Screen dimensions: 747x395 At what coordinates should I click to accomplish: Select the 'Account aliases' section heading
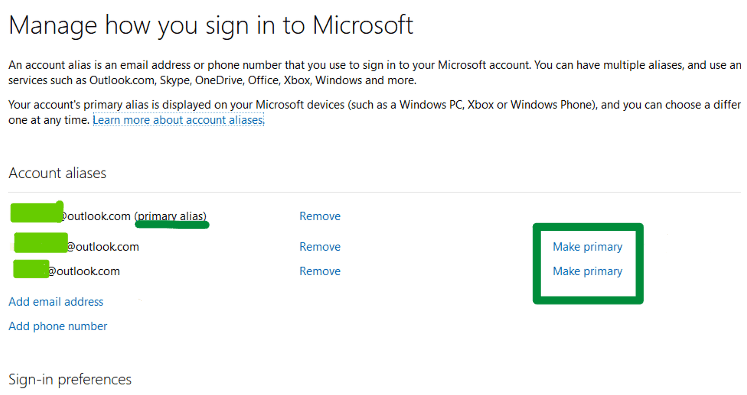[x=57, y=173]
